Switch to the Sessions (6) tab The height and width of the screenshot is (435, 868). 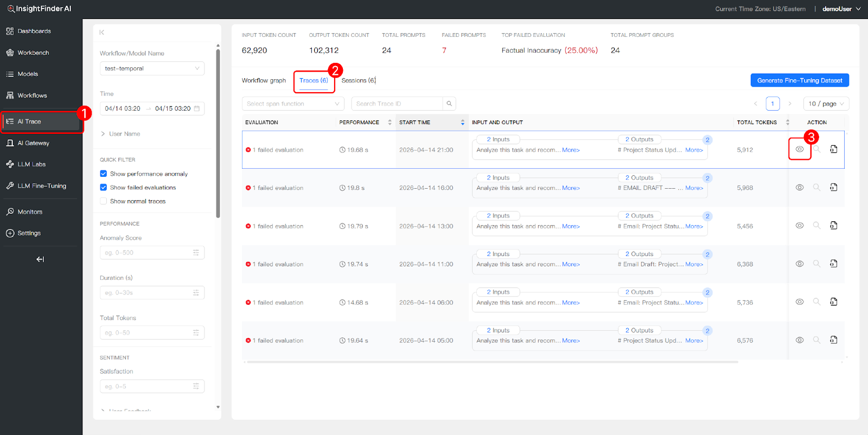coord(359,81)
